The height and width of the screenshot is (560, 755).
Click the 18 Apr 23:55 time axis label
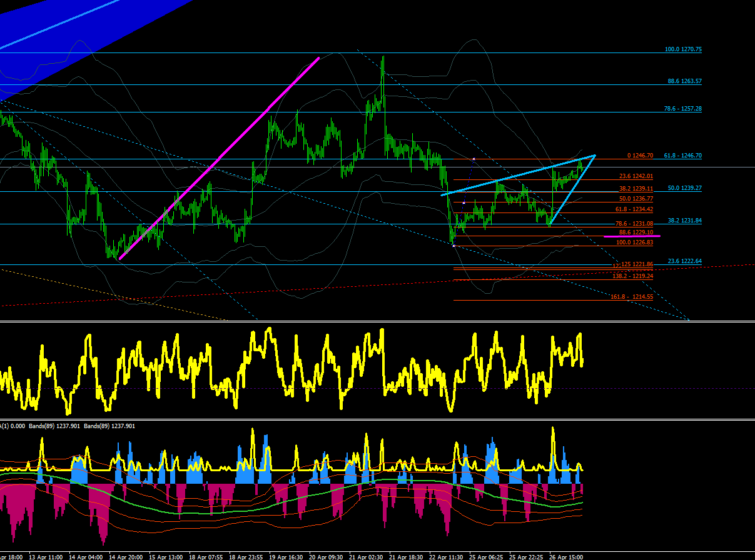pyautogui.click(x=246, y=556)
